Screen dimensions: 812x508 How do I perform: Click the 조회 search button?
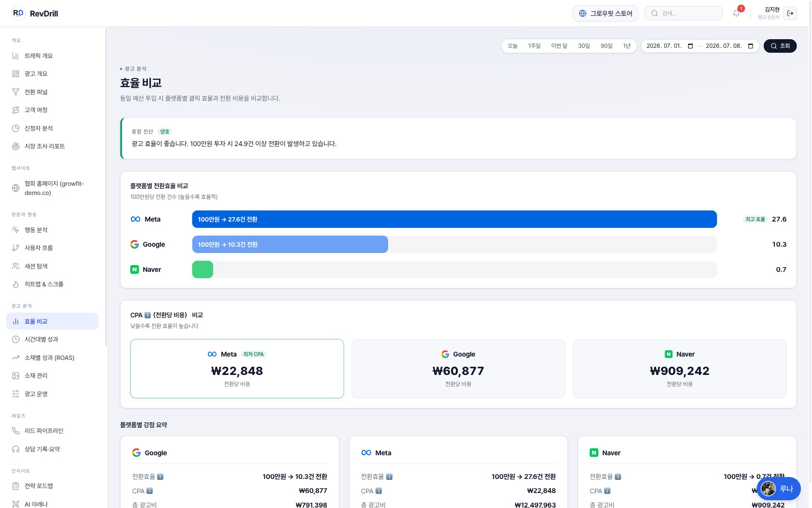[780, 46]
